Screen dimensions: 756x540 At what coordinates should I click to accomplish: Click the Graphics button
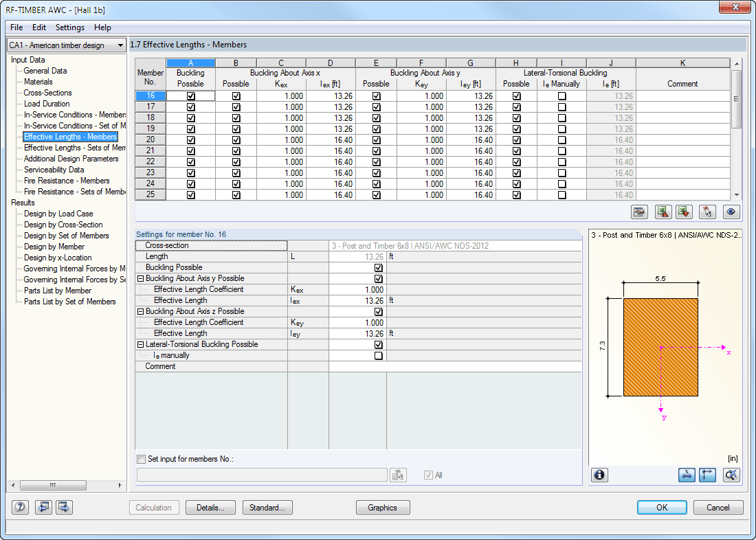[383, 507]
